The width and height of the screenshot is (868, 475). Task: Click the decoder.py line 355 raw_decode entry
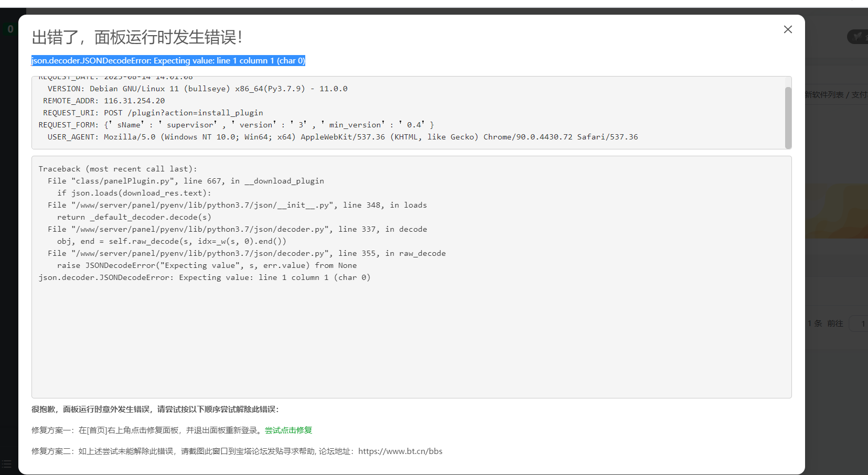pos(247,253)
